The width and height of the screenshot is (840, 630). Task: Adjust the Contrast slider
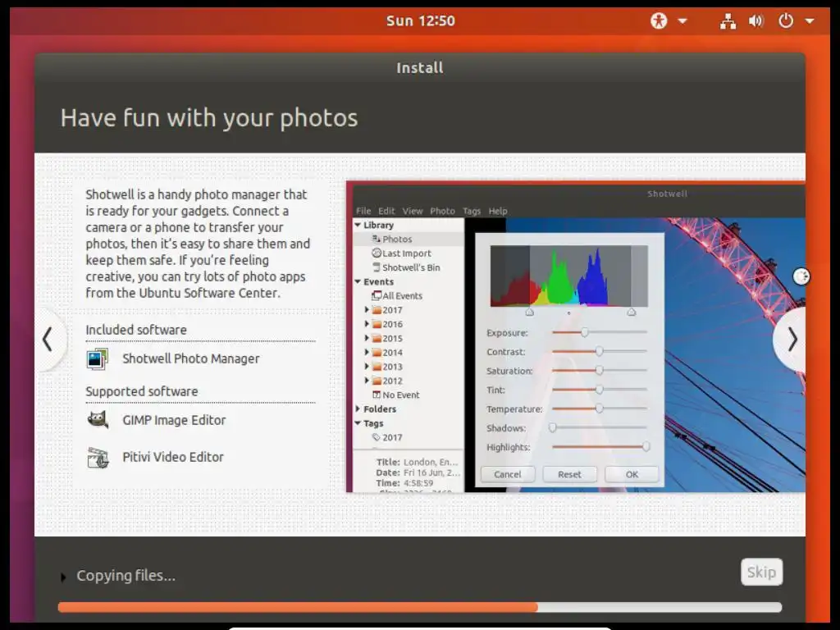point(600,351)
